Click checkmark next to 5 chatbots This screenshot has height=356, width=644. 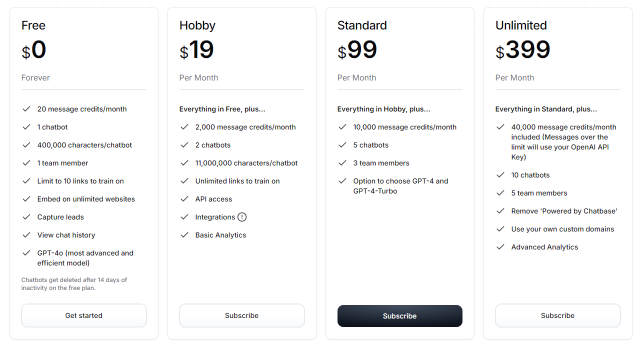[342, 145]
